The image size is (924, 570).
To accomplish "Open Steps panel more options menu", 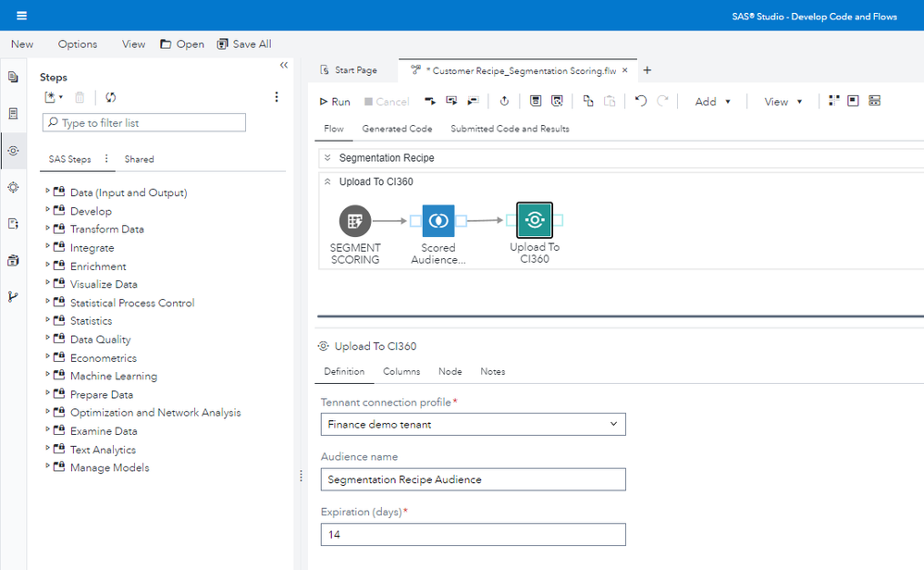I will pos(276,97).
